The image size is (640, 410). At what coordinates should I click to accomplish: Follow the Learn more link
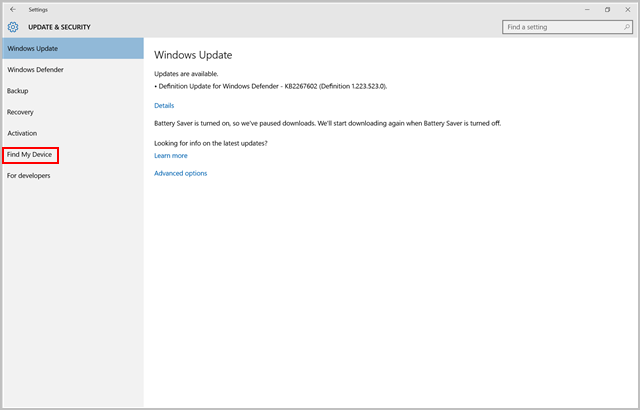click(170, 156)
